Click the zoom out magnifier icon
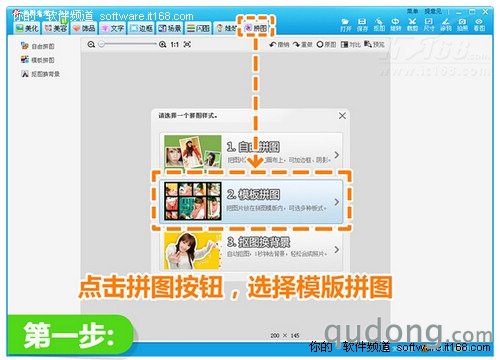This screenshot has height=360, width=500. 91,44
